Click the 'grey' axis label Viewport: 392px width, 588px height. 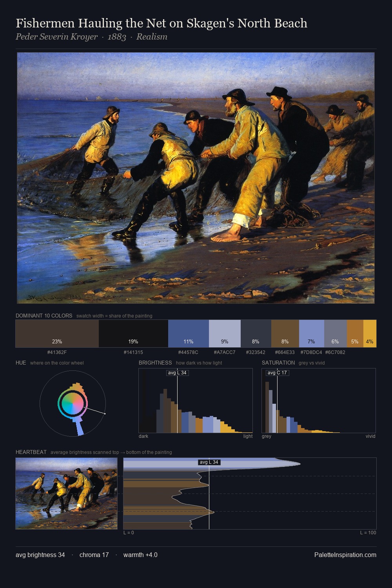(267, 436)
